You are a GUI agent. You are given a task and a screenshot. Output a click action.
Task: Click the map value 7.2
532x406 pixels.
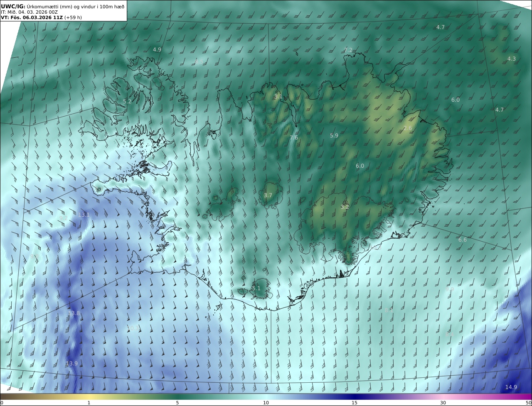[x=348, y=50]
